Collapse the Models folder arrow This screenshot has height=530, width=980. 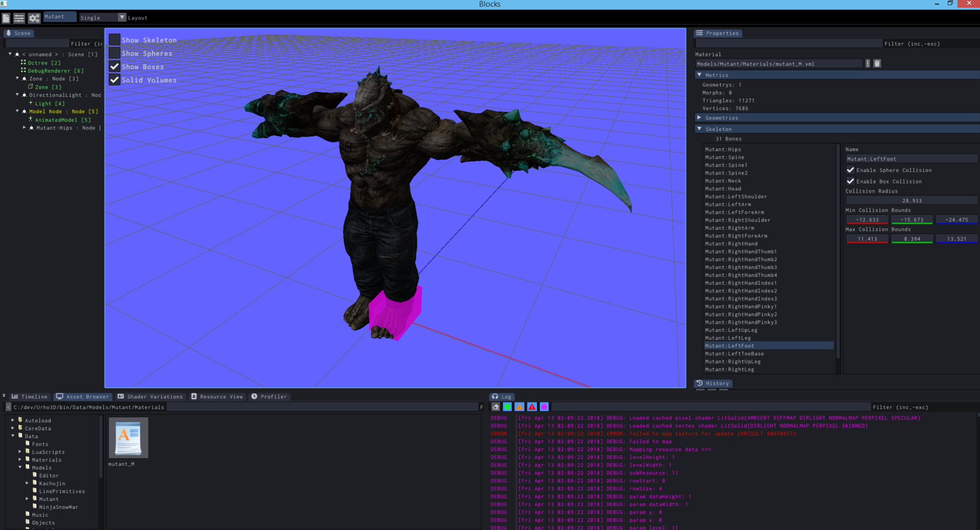[20, 467]
